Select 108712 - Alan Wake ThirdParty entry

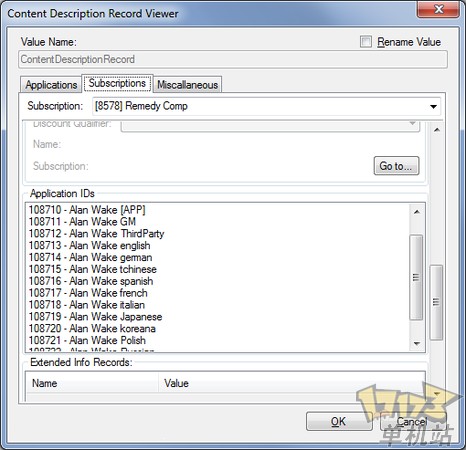click(x=96, y=233)
